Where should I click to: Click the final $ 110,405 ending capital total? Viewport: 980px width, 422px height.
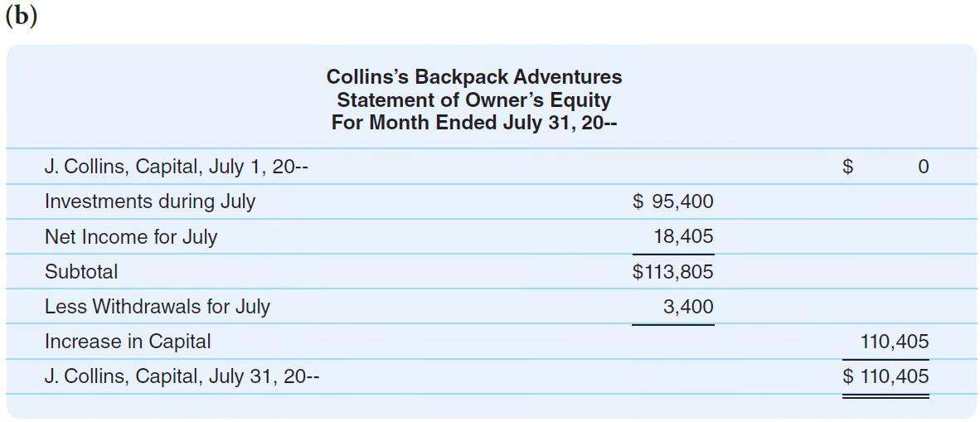tap(885, 377)
